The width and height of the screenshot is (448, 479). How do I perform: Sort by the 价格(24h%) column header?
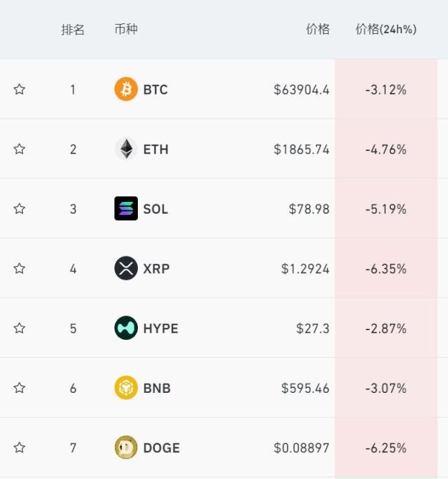(x=386, y=30)
